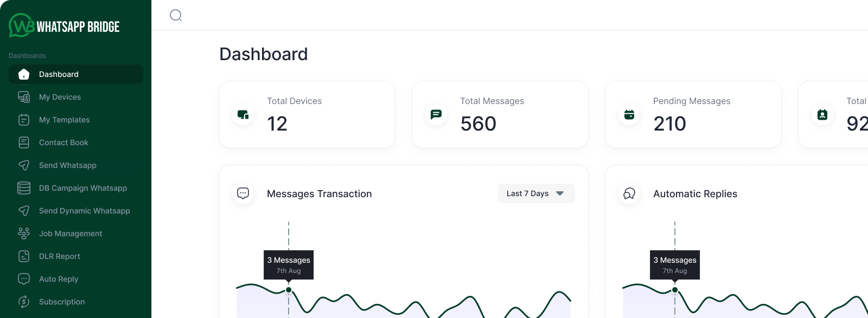Screen dimensions: 868x318
Task: Open the Dashboard menu item
Action: pos(59,74)
